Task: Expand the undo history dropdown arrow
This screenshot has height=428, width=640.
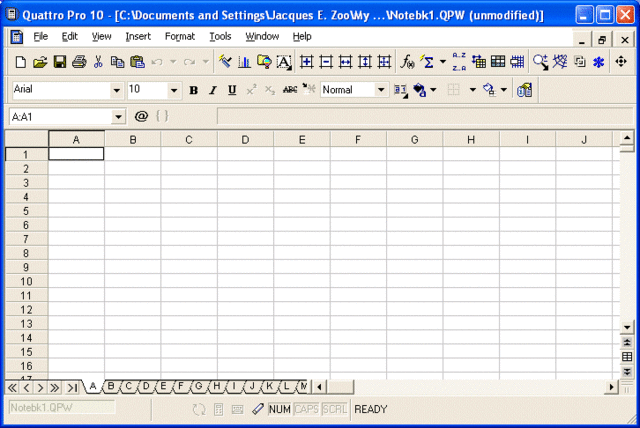Action: pos(173,62)
